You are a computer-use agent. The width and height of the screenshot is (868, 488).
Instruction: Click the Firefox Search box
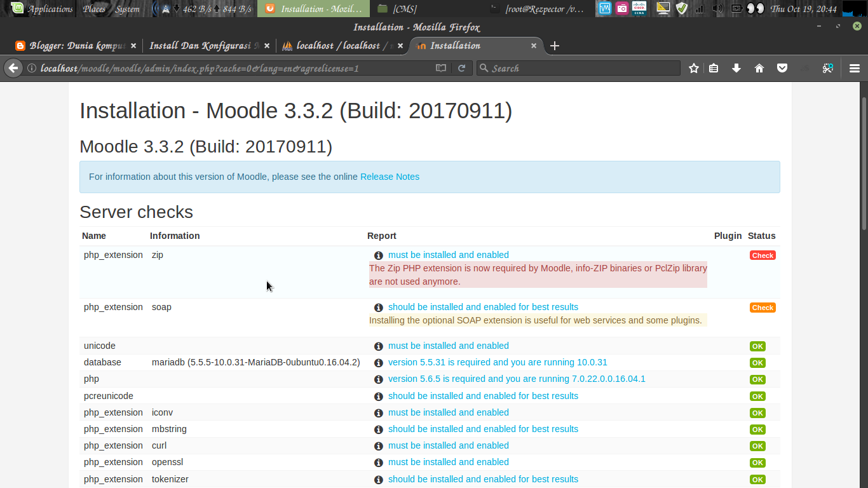[x=578, y=68]
